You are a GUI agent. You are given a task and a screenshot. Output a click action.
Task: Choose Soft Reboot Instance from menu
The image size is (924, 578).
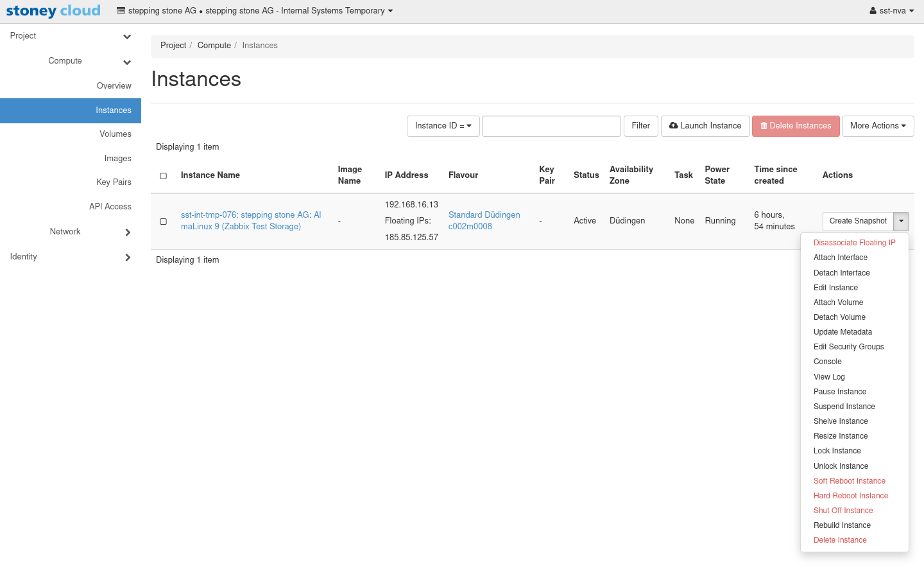[849, 481]
